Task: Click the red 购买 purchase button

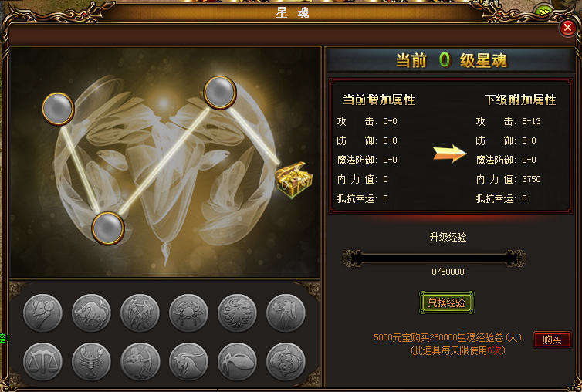Action: tap(552, 340)
